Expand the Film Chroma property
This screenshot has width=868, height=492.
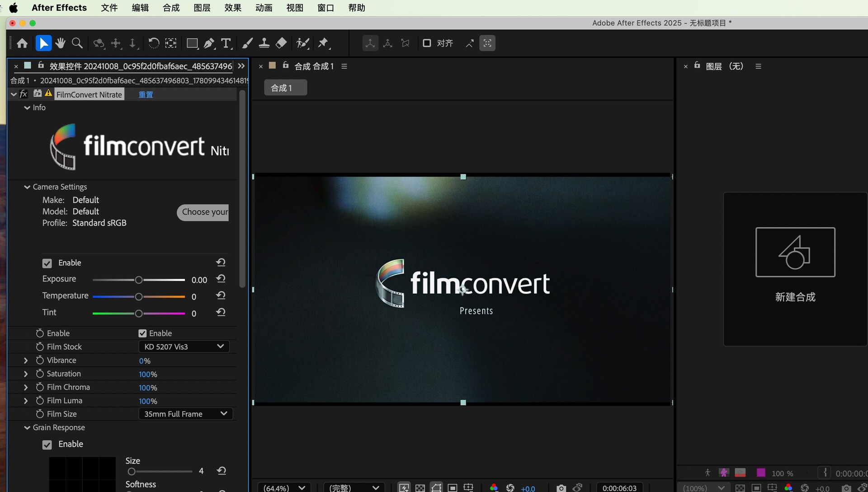(26, 387)
